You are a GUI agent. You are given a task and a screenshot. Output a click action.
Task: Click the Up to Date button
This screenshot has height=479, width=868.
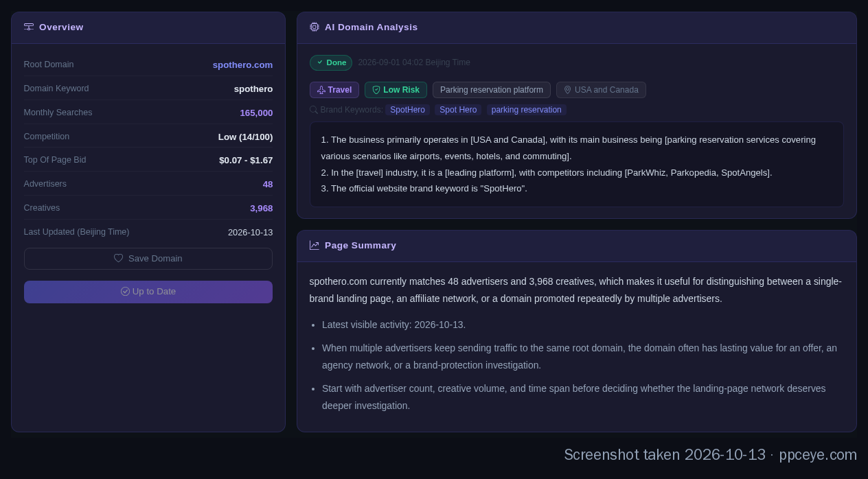(148, 292)
